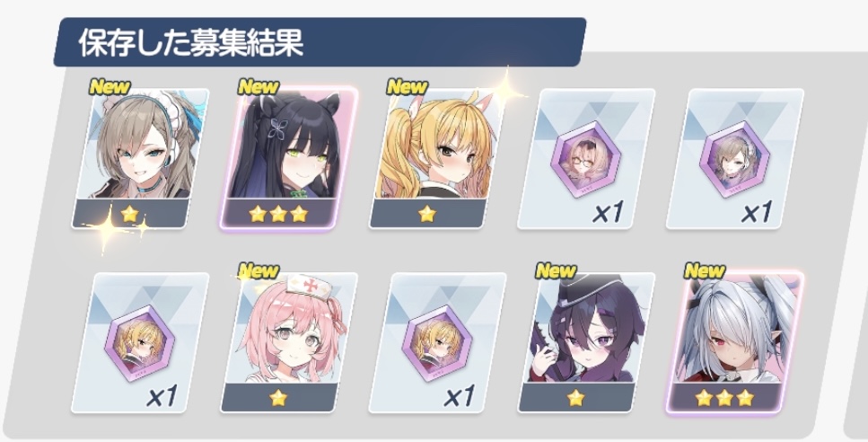Screen dimensions: 868x442
Task: Tap the hexagon token of glasses girl
Action: coord(585,159)
